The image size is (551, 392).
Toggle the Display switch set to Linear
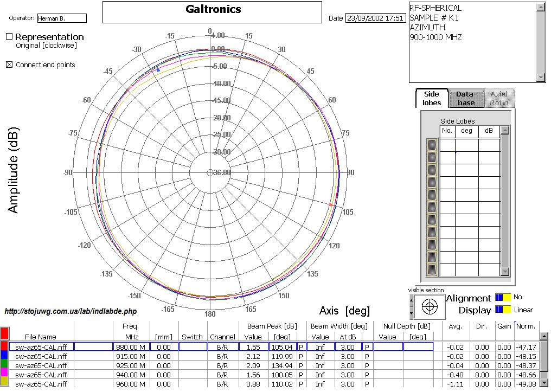tap(503, 310)
